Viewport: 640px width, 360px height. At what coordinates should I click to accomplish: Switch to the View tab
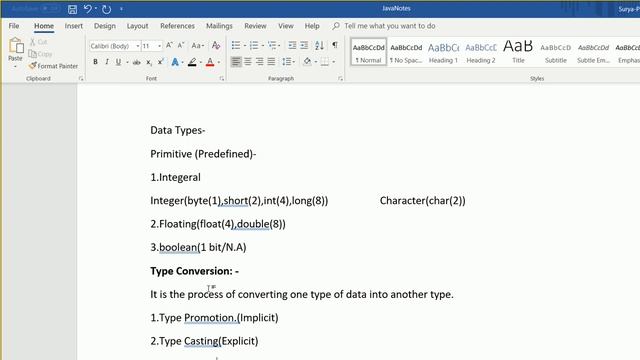(286, 26)
